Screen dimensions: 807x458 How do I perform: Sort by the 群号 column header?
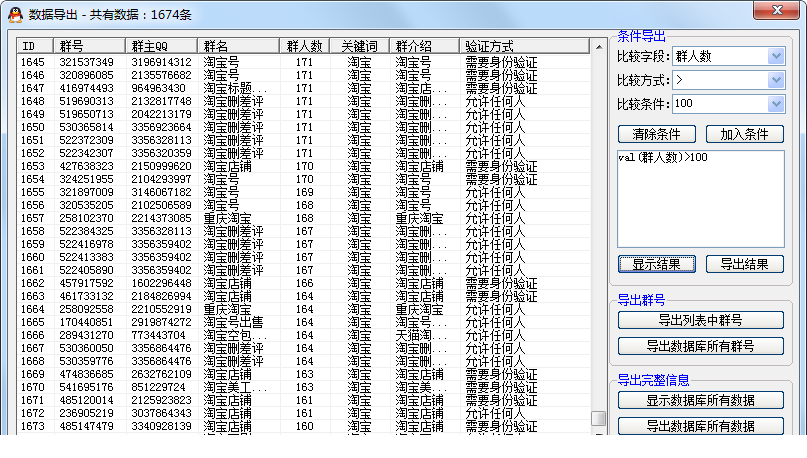click(90, 46)
